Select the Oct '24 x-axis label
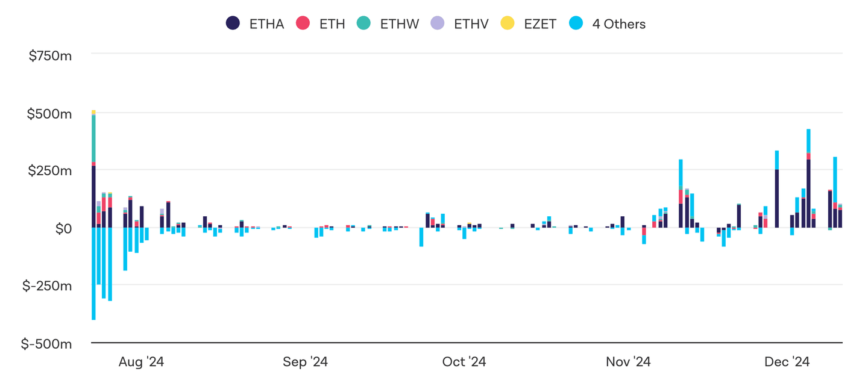The height and width of the screenshot is (380, 868). tap(464, 362)
